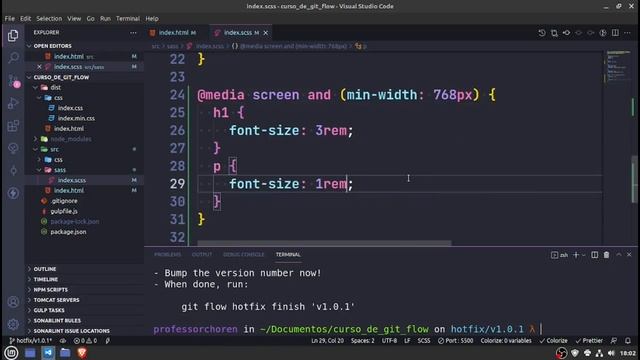Change the Spaces: 2 indentation setting

click(362, 340)
